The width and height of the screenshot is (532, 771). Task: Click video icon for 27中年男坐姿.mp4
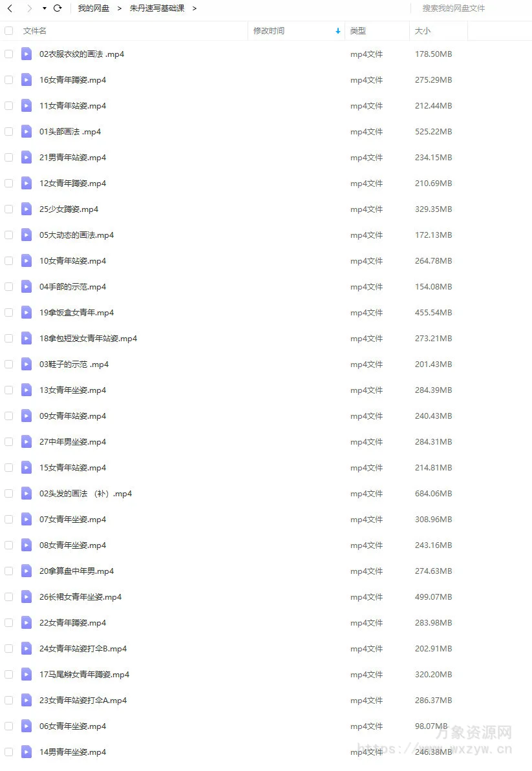coord(27,441)
